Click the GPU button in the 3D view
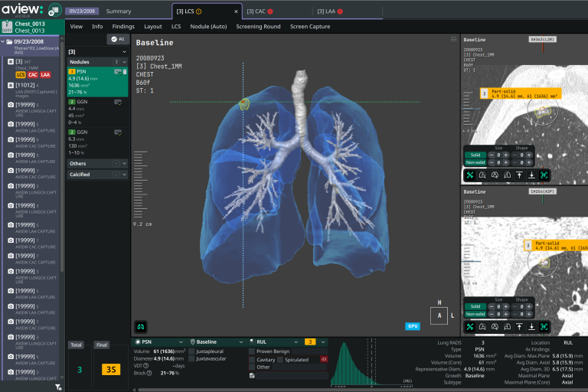Image resolution: width=588 pixels, height=392 pixels. coord(413,325)
